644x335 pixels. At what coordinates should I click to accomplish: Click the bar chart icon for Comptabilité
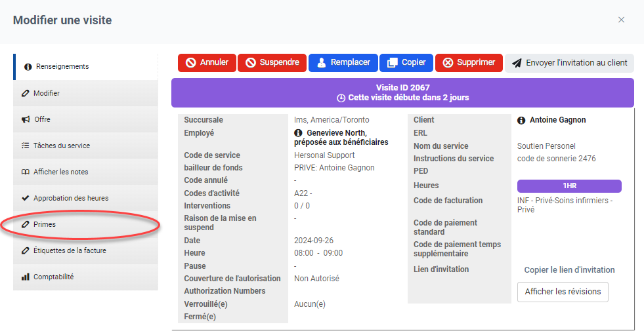(x=26, y=277)
